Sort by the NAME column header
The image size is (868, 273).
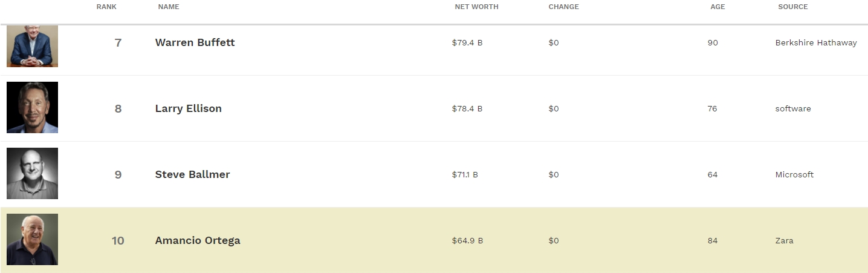click(169, 7)
